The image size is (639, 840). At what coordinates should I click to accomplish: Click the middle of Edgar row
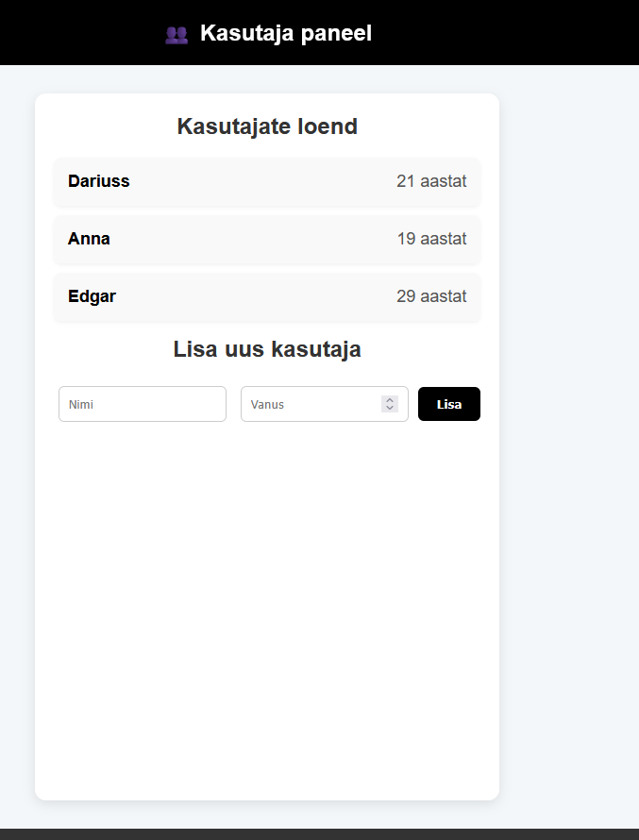pos(267,296)
